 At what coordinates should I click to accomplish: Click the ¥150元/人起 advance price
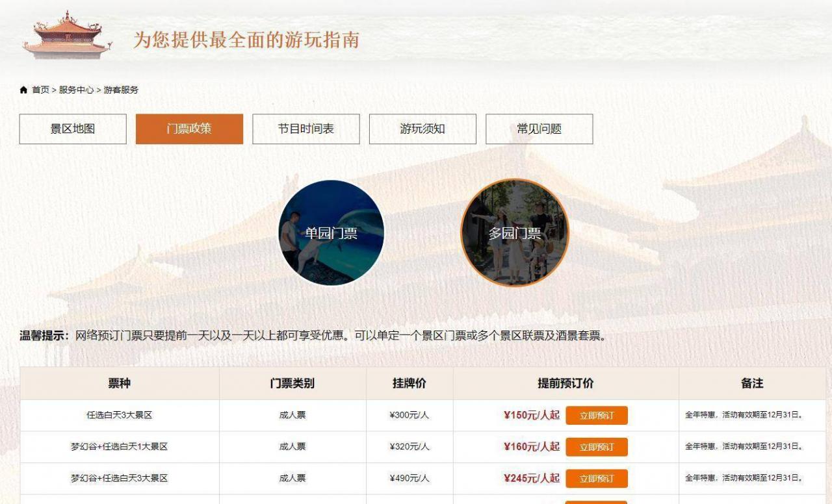pos(531,415)
